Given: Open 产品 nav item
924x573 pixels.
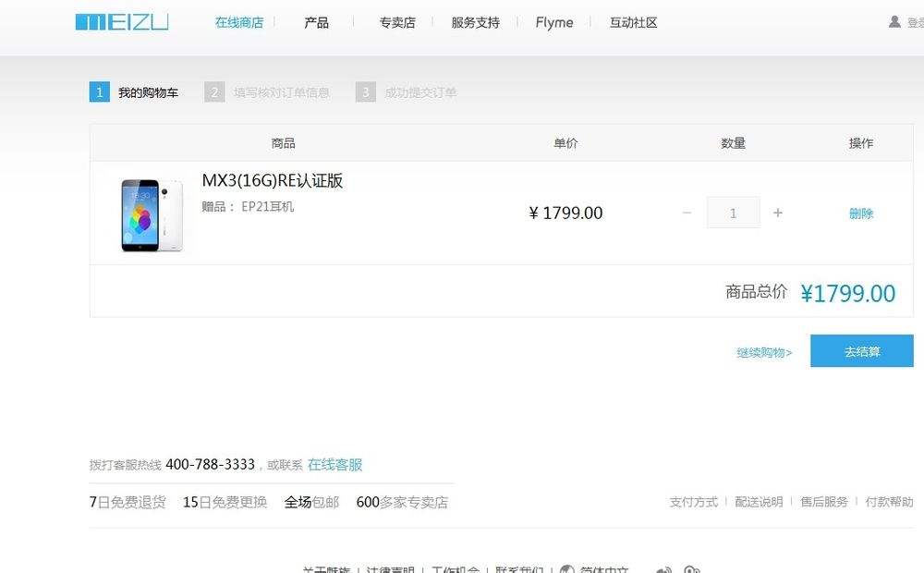Looking at the screenshot, I should click(x=316, y=22).
